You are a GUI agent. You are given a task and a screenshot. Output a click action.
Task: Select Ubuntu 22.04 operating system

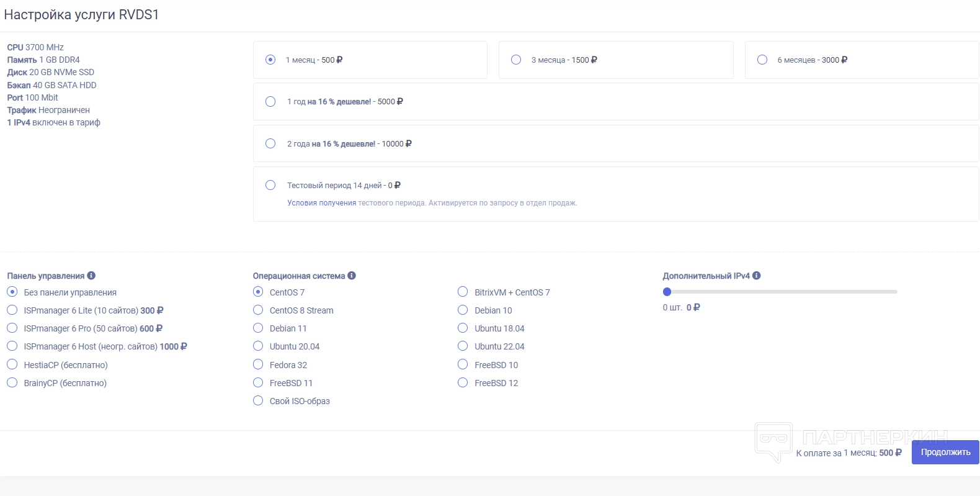coord(463,346)
